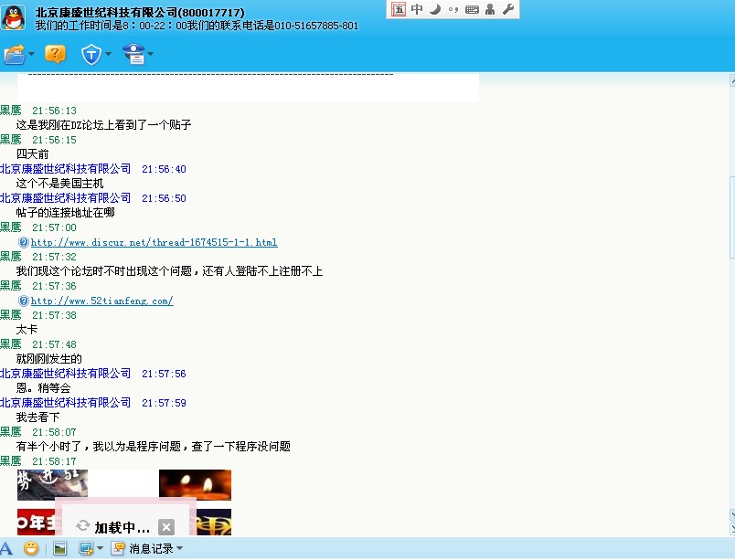
Task: Click the safe-link icon beside 52tianfeng URL
Action: tap(24, 301)
